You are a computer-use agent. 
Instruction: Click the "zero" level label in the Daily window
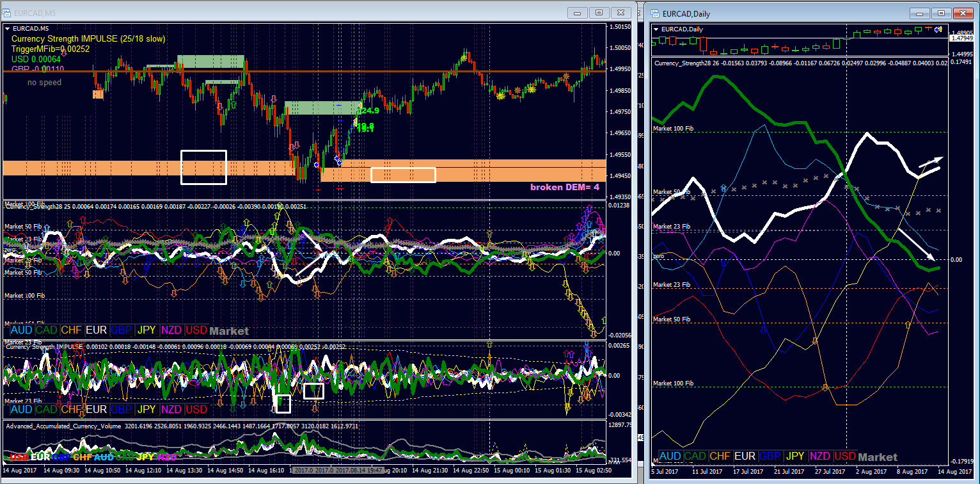click(659, 256)
